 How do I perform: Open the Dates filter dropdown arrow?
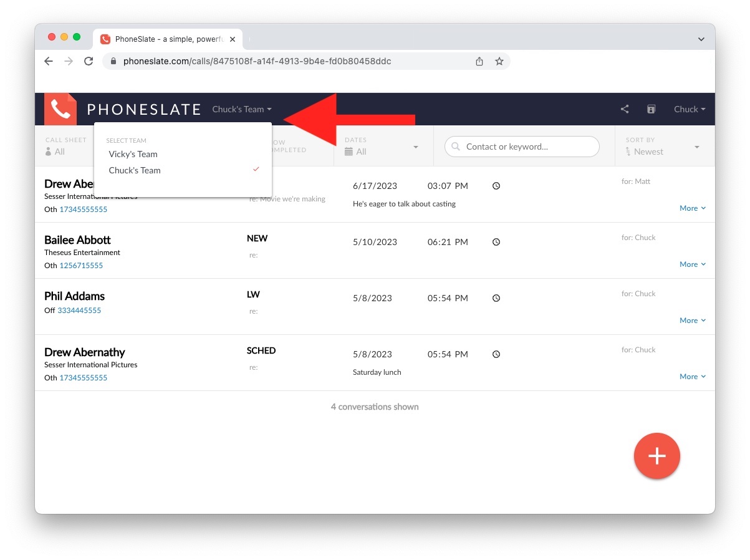tap(416, 147)
